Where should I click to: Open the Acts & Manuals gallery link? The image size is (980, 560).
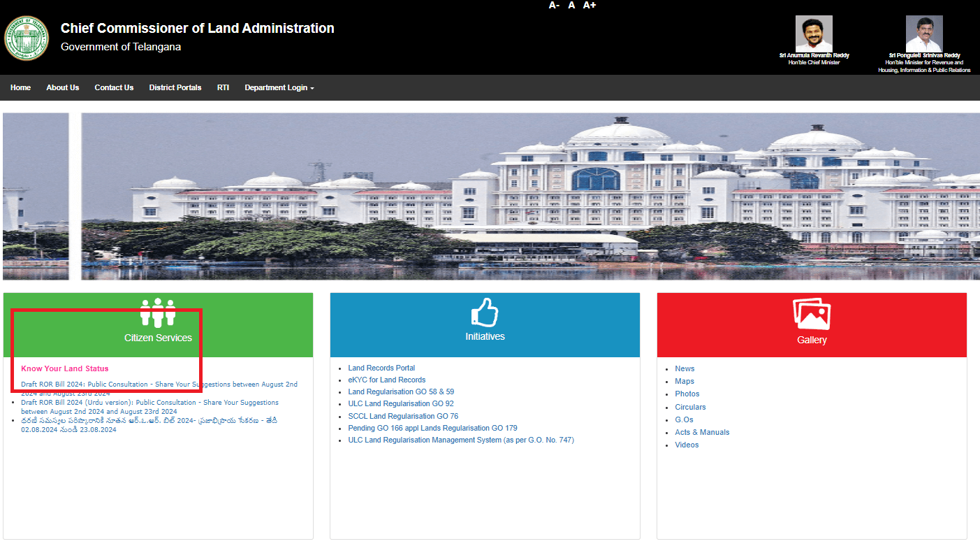tap(702, 432)
